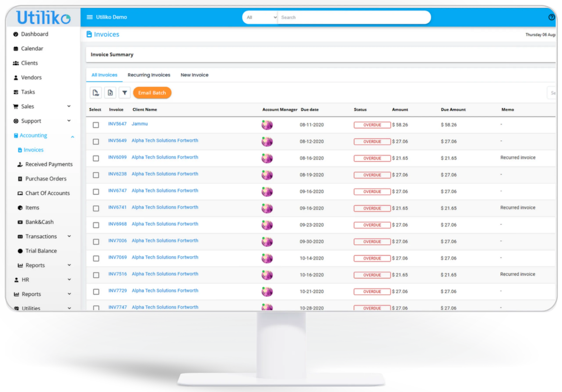The height and width of the screenshot is (392, 562).
Task: Click the Invoice Summary panel heading
Action: [x=112, y=55]
